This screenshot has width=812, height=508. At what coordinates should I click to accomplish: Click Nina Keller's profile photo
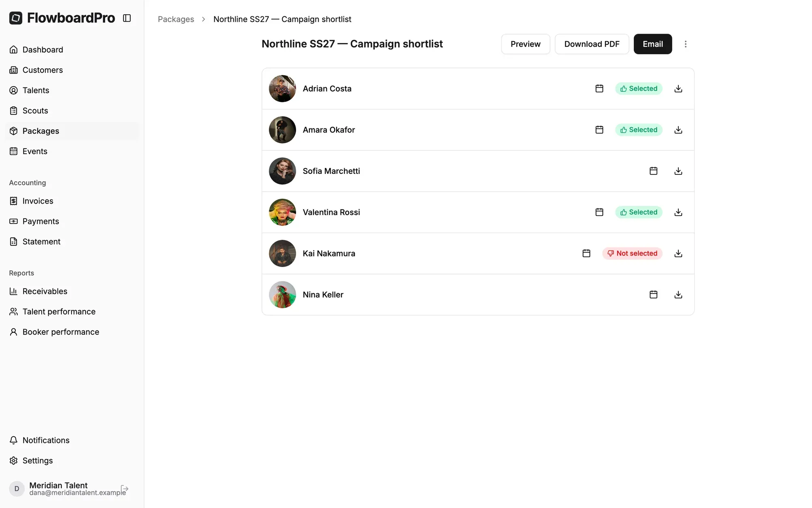point(282,295)
